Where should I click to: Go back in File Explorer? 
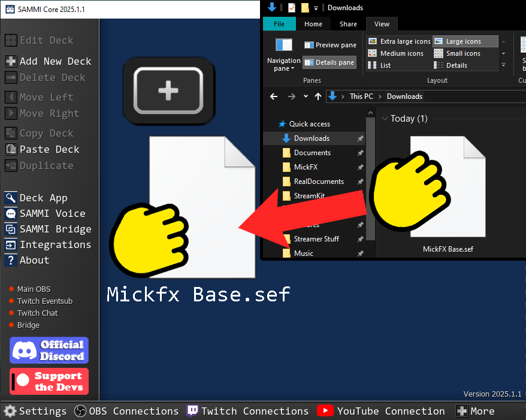point(274,96)
